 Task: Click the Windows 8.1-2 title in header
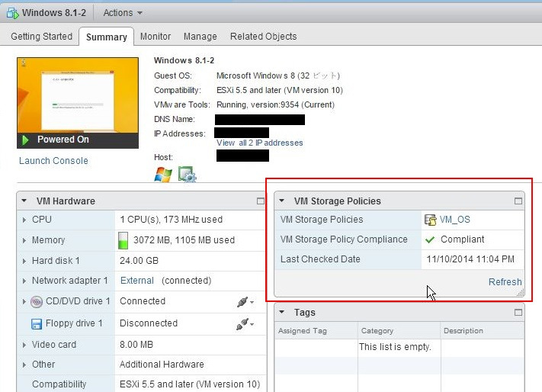pos(54,13)
